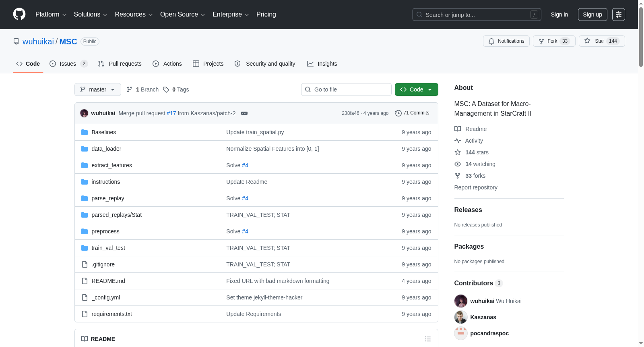Click the preprocess folder icon

pyautogui.click(x=85, y=231)
